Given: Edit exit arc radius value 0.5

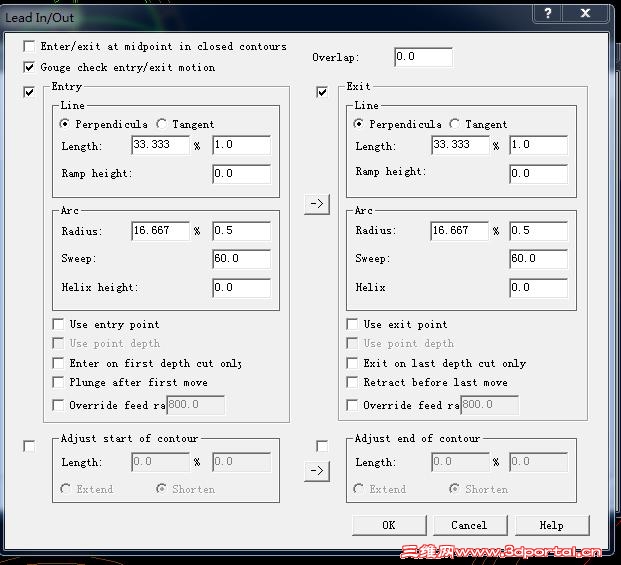Looking at the screenshot, I should coord(539,231).
